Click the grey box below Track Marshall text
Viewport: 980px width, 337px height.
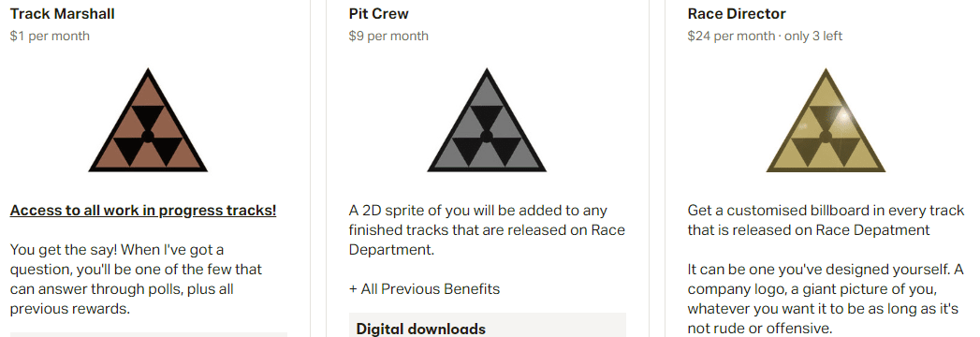click(x=149, y=334)
